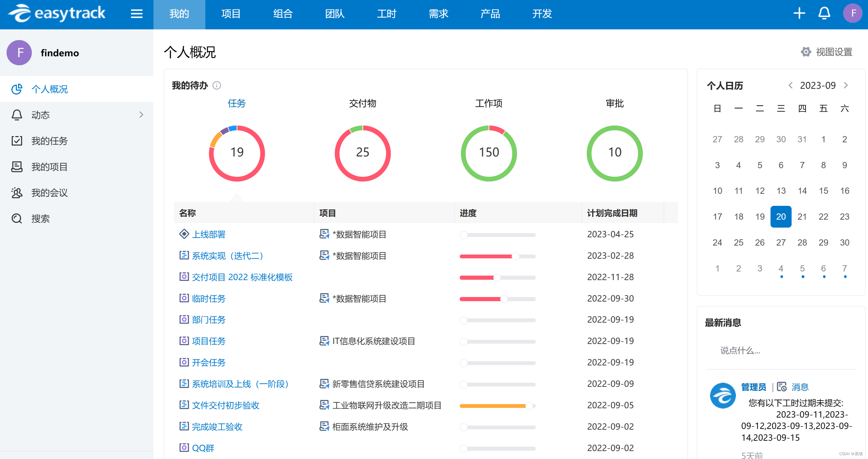Viewport: 868px width, 459px height.
Task: Click the project icon beside 工业物联网升级改造二期项目
Action: [324, 405]
